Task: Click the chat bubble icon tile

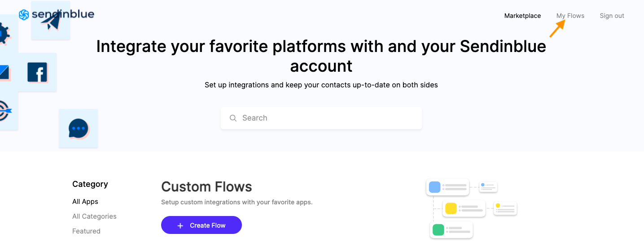Action: coord(79,128)
